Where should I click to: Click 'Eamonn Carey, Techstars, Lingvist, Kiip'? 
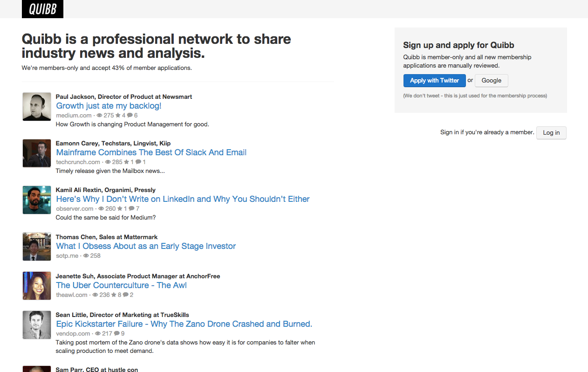click(x=113, y=143)
